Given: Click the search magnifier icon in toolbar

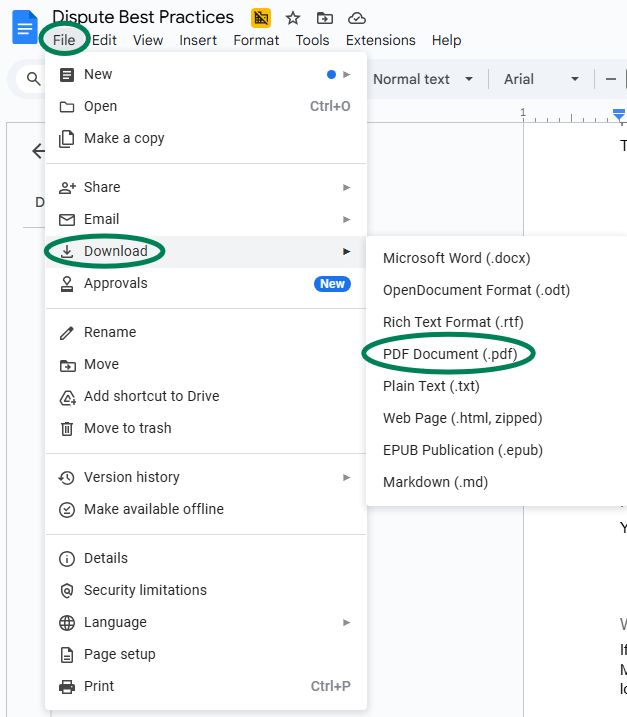Looking at the screenshot, I should point(34,79).
